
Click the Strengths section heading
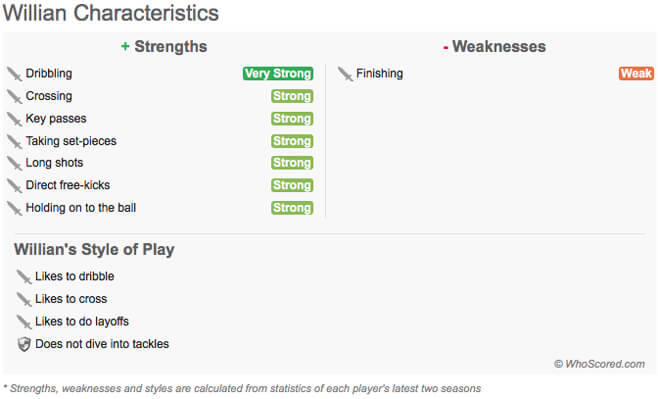(x=164, y=47)
